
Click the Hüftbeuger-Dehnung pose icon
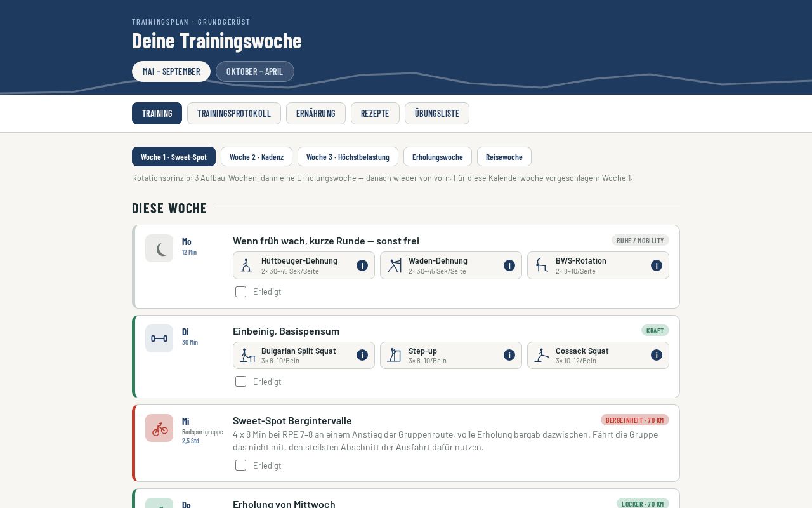pos(247,265)
